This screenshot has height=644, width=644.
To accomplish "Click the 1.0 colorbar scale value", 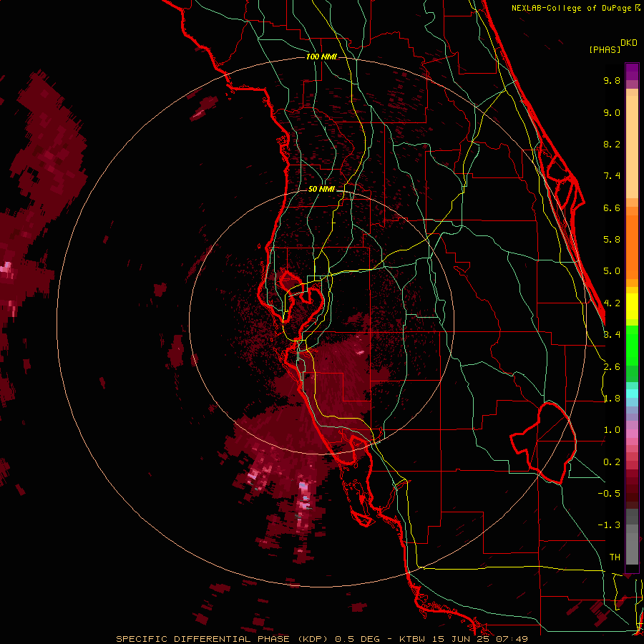I will (612, 430).
